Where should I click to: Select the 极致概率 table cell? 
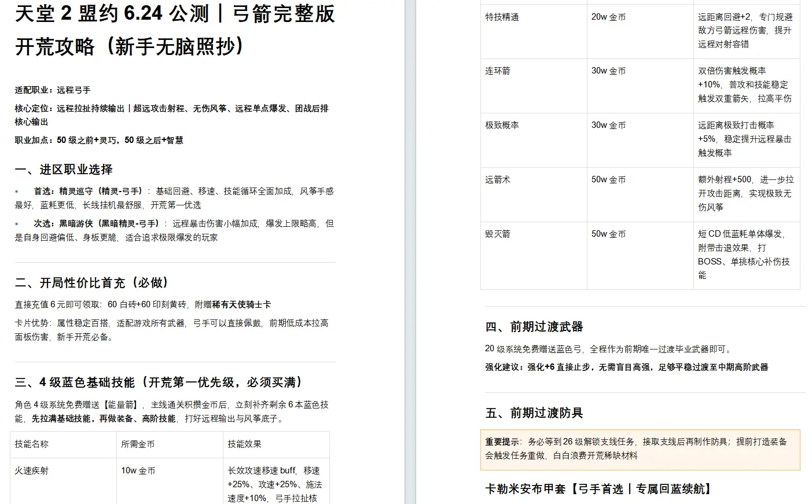tap(534, 140)
